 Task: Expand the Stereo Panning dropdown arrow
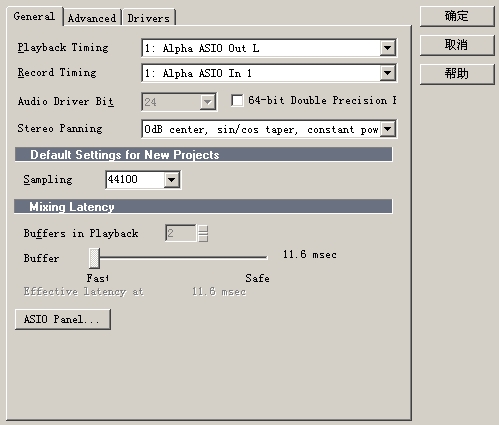click(387, 129)
